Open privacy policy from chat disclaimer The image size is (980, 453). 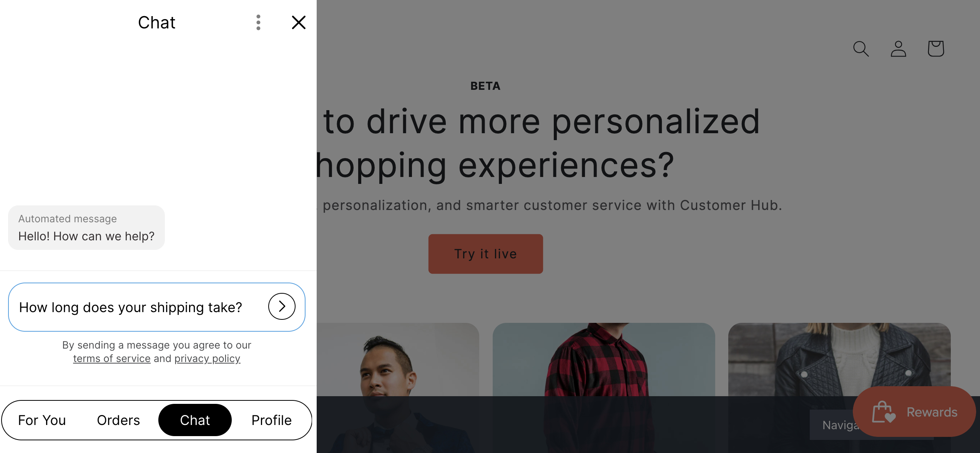[208, 358]
